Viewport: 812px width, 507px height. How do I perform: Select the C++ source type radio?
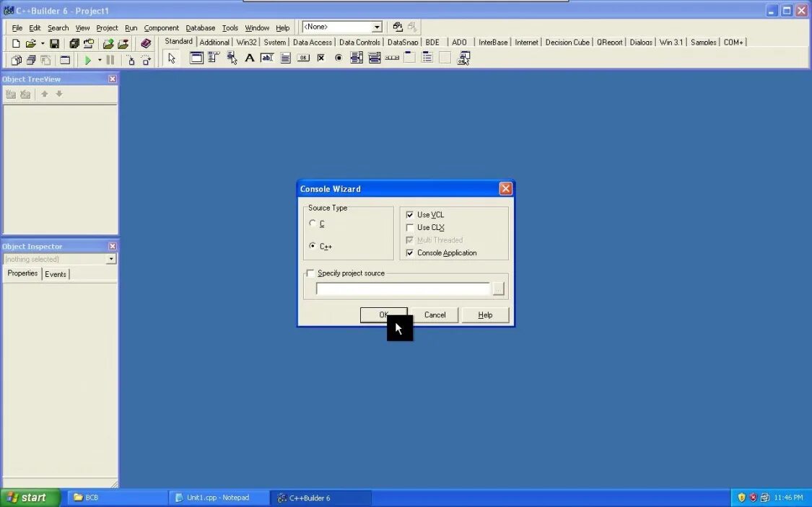313,246
